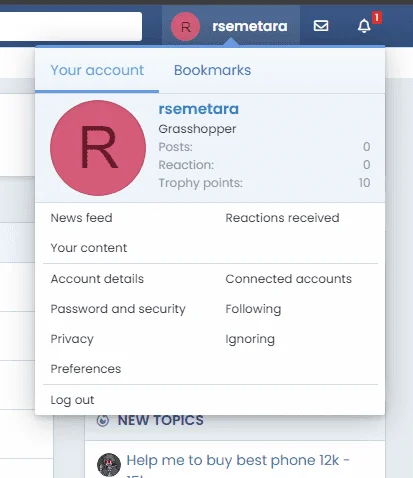Click the New Topics clock icon
The height and width of the screenshot is (478, 413).
point(103,420)
